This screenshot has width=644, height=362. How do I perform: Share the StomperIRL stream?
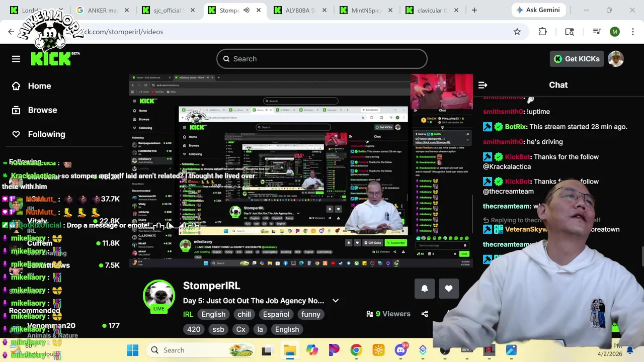point(425,314)
